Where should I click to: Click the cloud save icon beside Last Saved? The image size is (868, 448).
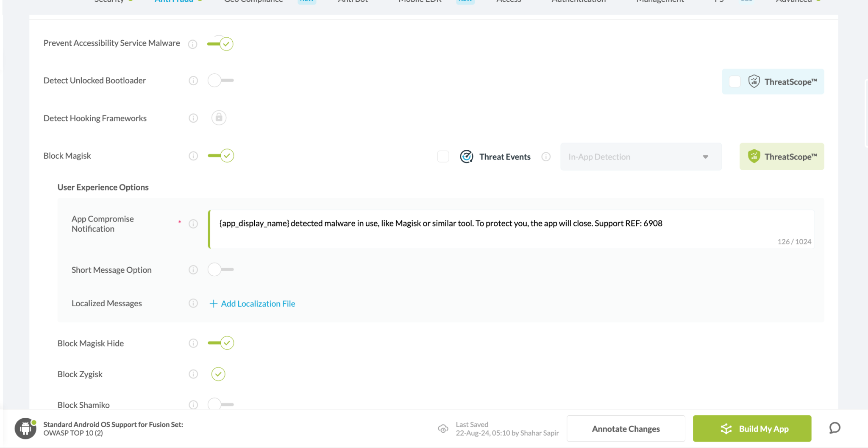click(x=443, y=429)
